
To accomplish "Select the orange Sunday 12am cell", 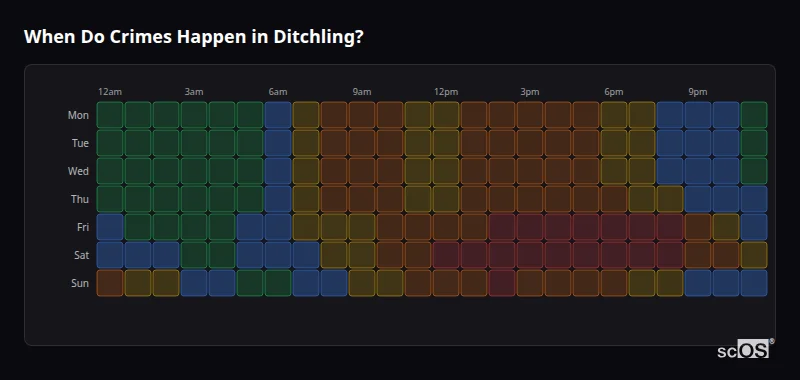I will (x=110, y=283).
